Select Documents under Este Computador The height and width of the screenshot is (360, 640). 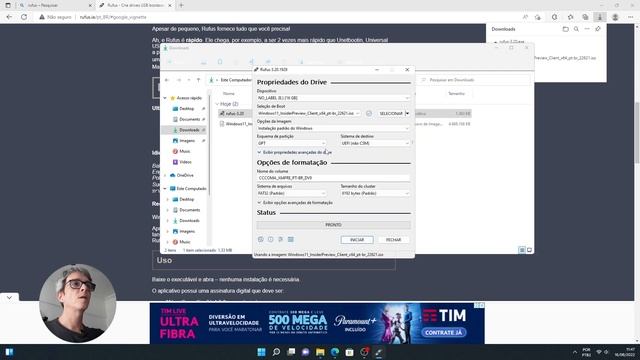tap(189, 210)
